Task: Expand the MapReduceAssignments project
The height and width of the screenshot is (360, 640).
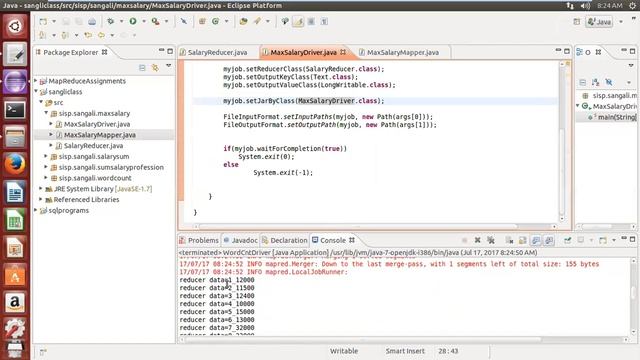Action: tap(36, 81)
